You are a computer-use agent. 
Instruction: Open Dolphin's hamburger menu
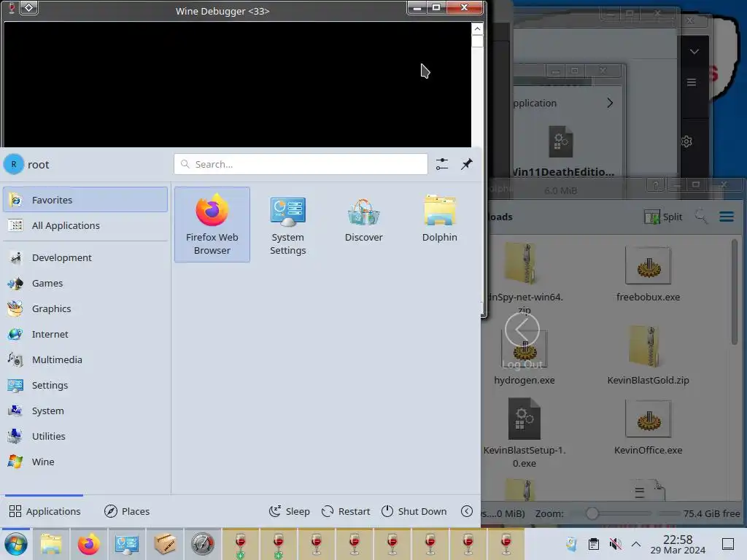[x=727, y=217]
